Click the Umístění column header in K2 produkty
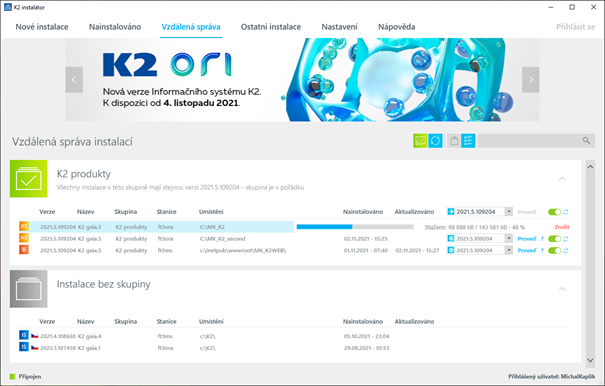 click(211, 212)
